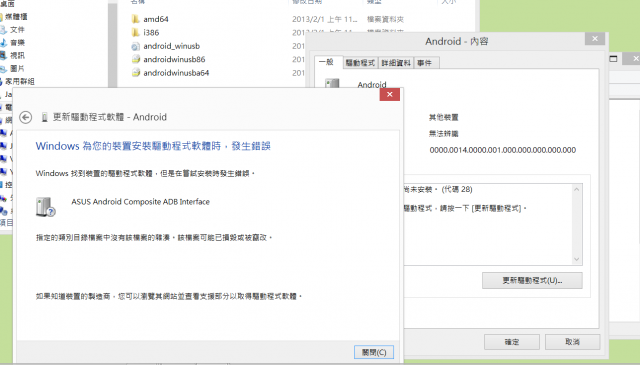This screenshot has width=640, height=365.
Task: Click the back arrow in the driver update wizard
Action: click(x=25, y=118)
